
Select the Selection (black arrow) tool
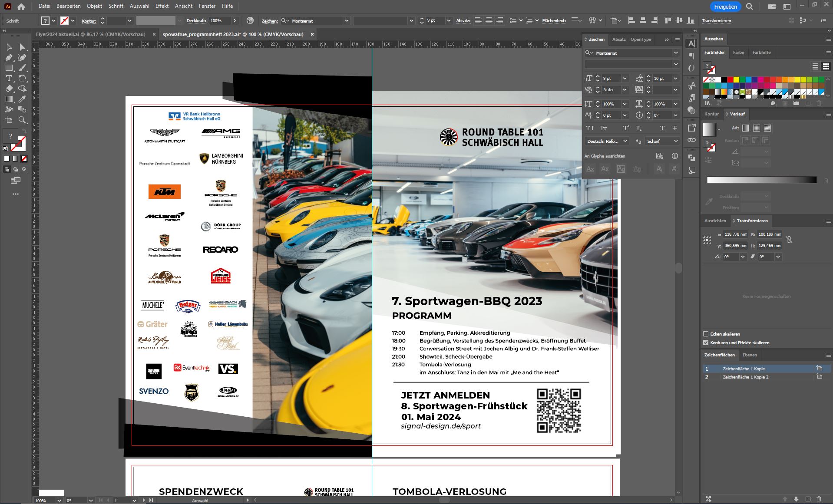pyautogui.click(x=9, y=47)
